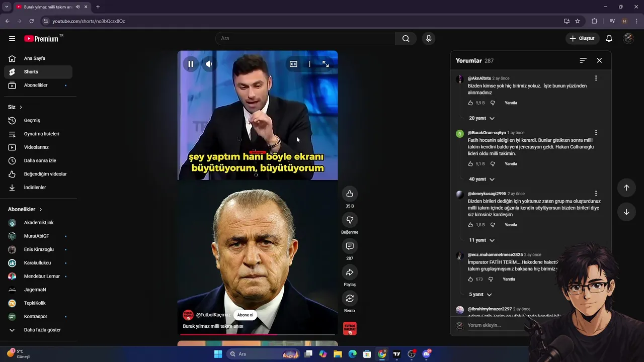Open the notifications bell

[x=609, y=38]
